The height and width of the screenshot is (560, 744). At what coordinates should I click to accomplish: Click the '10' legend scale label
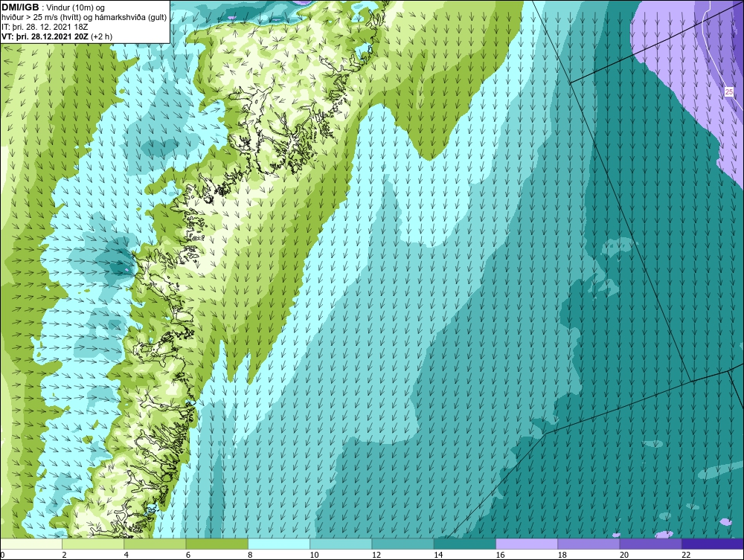[x=314, y=555]
